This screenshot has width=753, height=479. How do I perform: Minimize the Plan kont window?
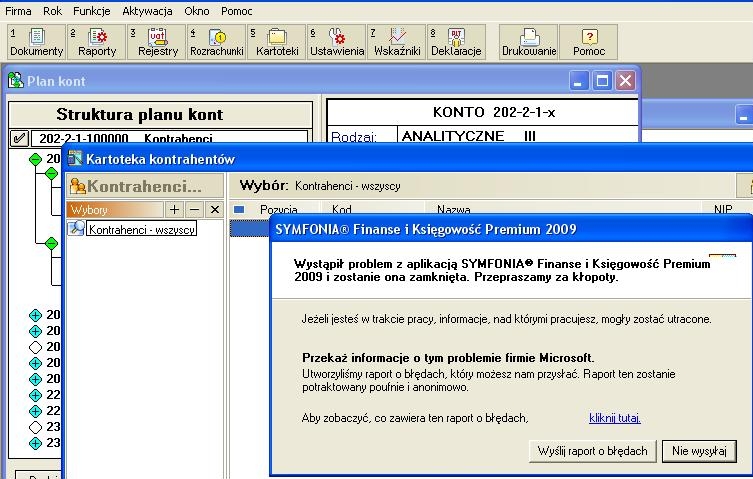(579, 81)
